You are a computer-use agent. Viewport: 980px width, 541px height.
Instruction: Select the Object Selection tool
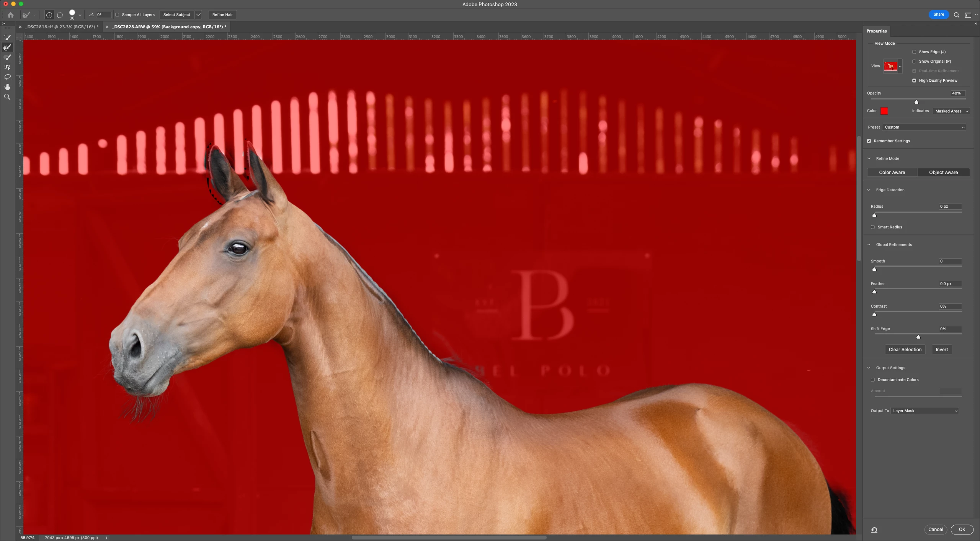point(7,67)
